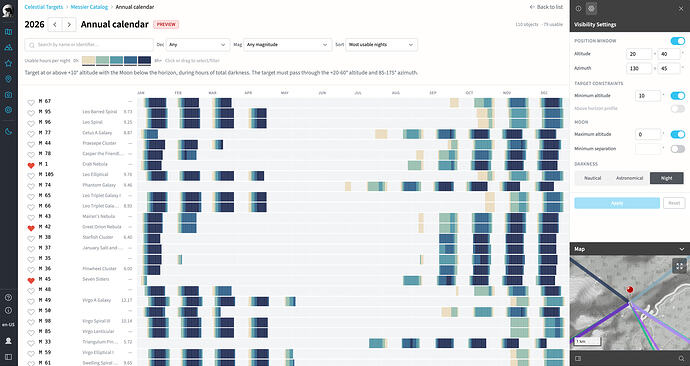Click the gear-like settings icon in left sidebar
690x366 pixels.
8,110
